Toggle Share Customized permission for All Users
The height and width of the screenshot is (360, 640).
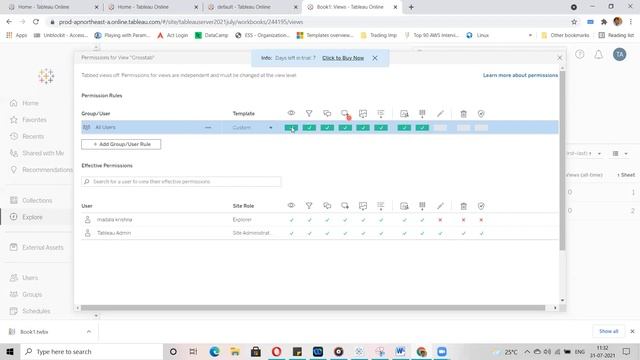(404, 128)
